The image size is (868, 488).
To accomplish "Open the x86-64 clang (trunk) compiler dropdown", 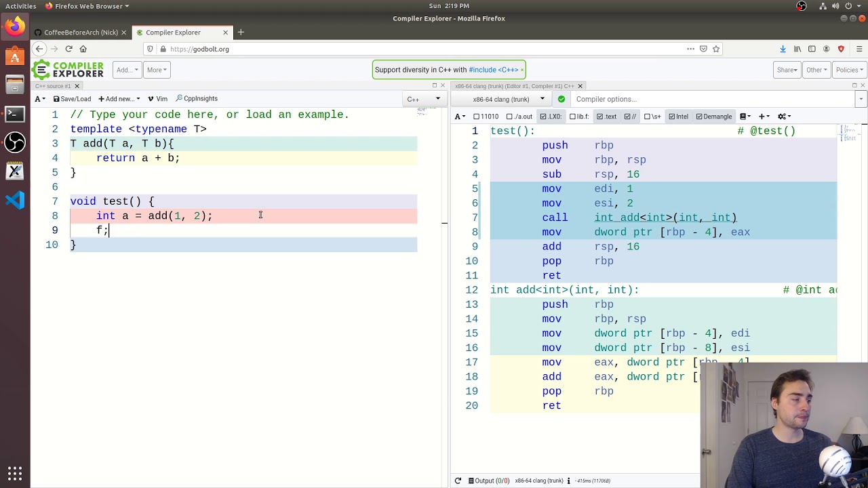I will [x=502, y=99].
